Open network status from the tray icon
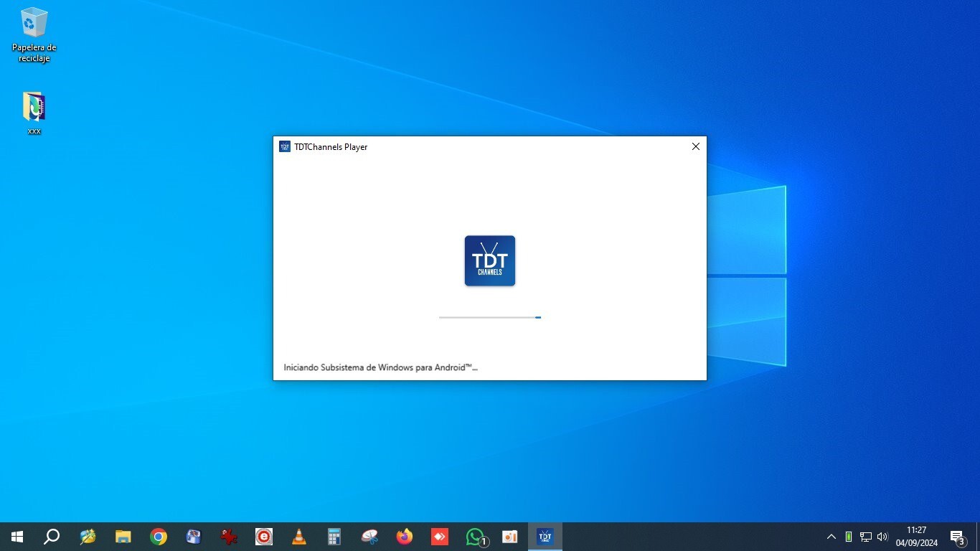This screenshot has width=980, height=551. pyautogui.click(x=865, y=536)
